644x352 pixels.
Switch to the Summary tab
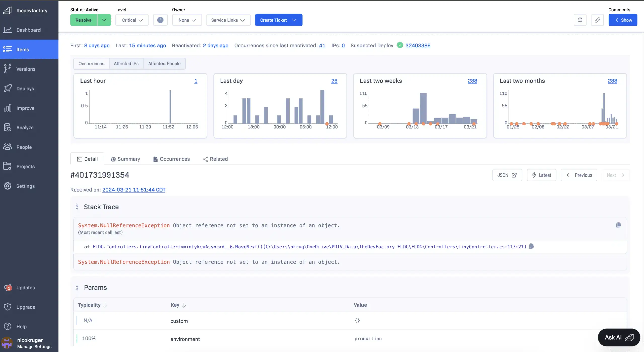[x=129, y=159]
